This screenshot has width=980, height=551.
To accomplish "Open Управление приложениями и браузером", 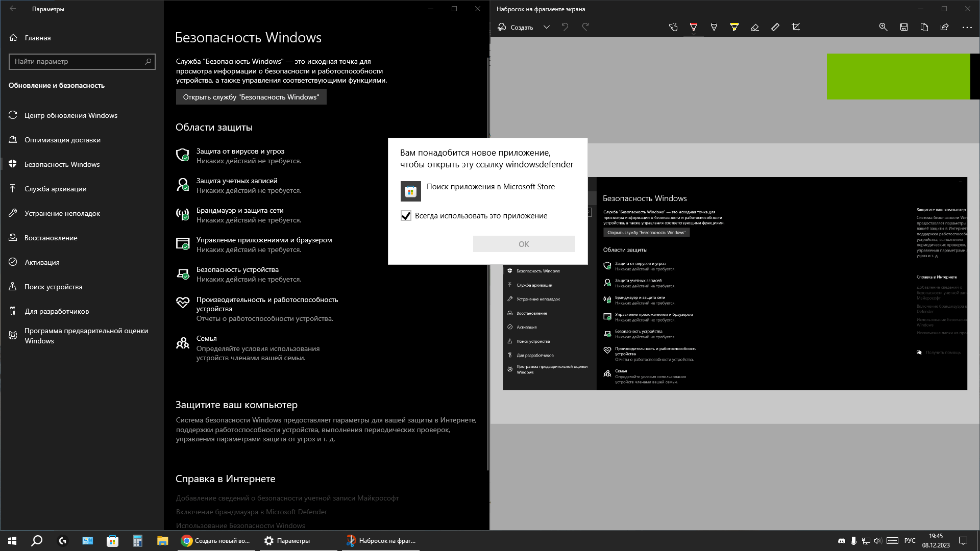I will (254, 244).
